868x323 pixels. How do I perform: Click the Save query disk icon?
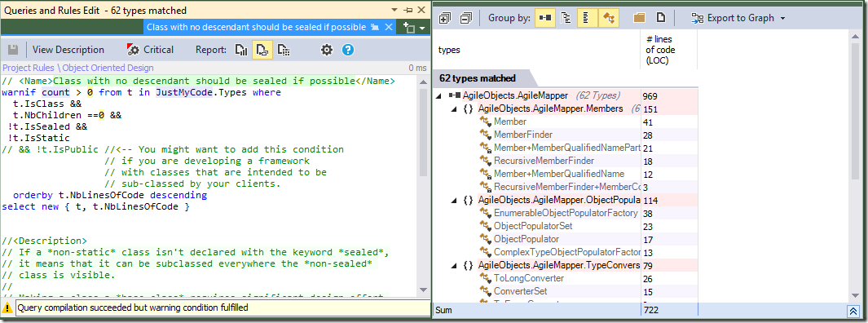(13, 50)
